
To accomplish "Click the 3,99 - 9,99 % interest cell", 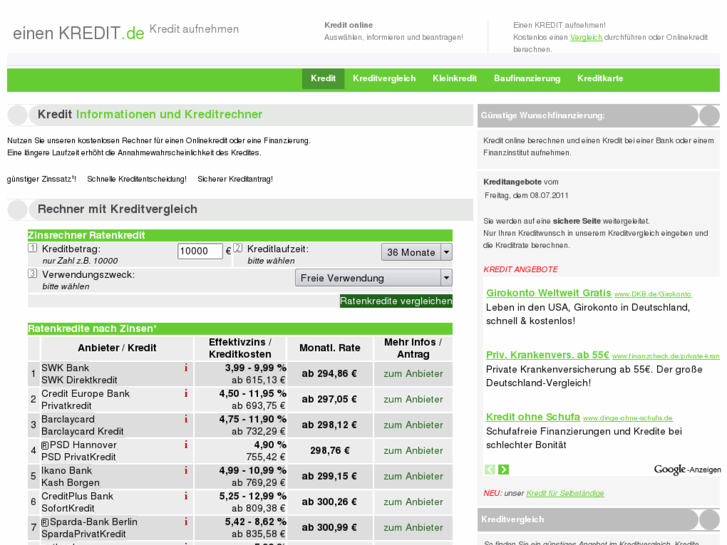I will [255, 368].
